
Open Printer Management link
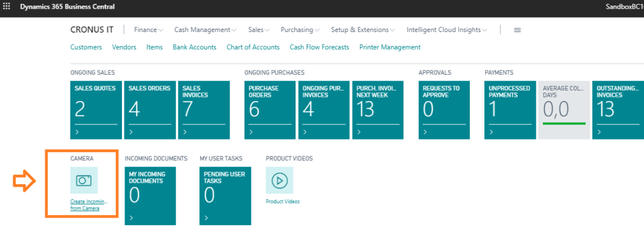tap(390, 47)
